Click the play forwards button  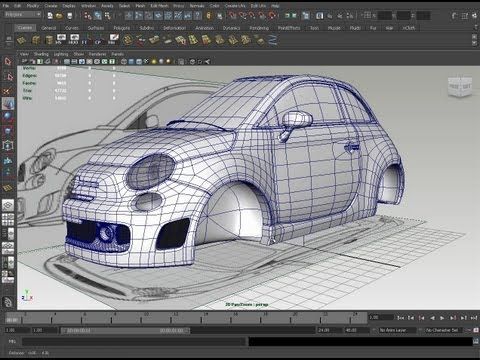point(442,318)
